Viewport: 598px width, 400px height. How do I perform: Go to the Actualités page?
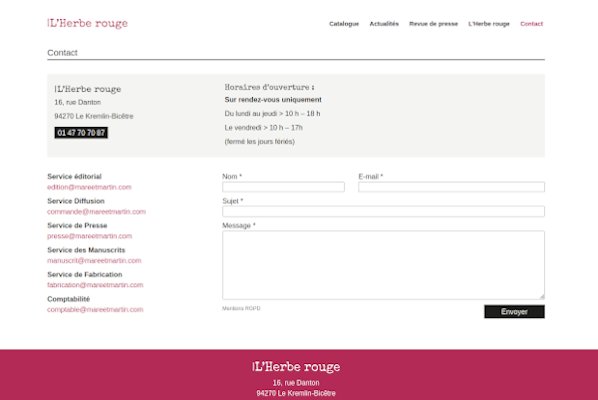(384, 24)
